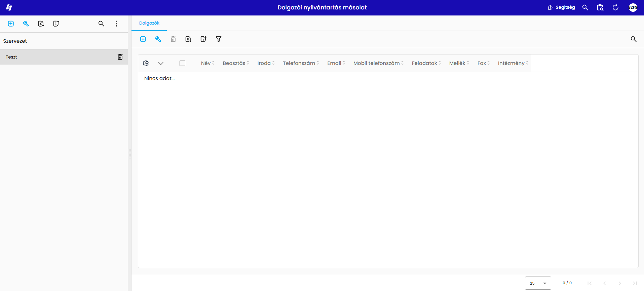Click the global search icon in top bar
644x291 pixels.
coord(585,7)
